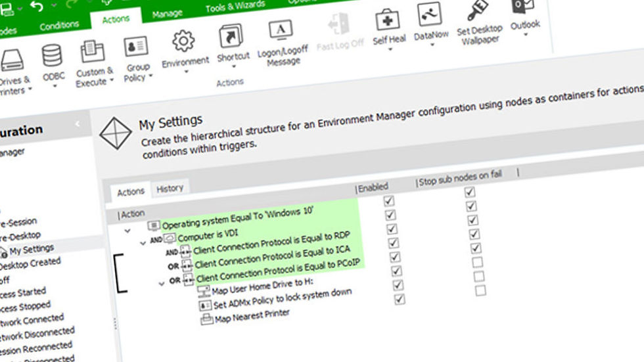Open the dropdown arrow next to Undo
This screenshot has height=362, width=644.
coord(54,5)
